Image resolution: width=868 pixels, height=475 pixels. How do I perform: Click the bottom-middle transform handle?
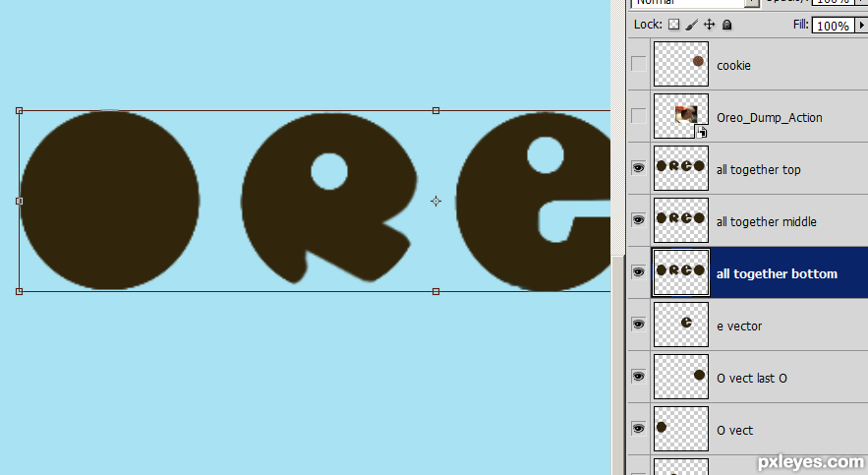pos(435,291)
